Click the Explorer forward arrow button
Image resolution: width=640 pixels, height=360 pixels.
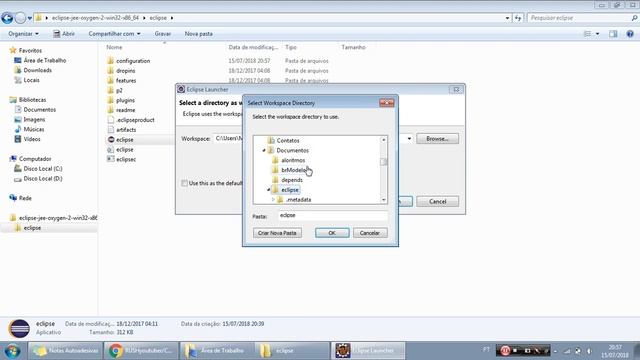[x=20, y=18]
